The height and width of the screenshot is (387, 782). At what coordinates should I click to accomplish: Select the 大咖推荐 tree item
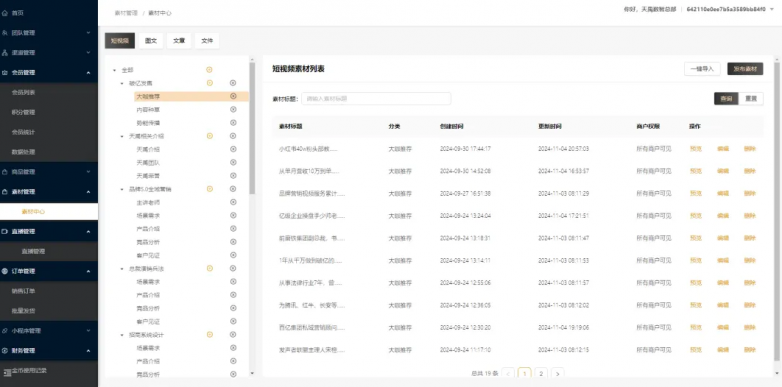pyautogui.click(x=148, y=96)
